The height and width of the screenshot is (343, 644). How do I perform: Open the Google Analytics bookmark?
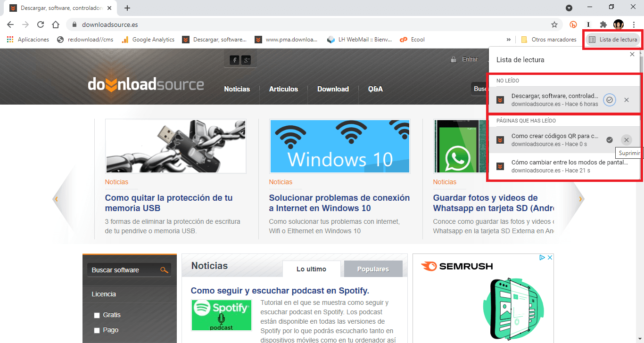[x=148, y=40]
